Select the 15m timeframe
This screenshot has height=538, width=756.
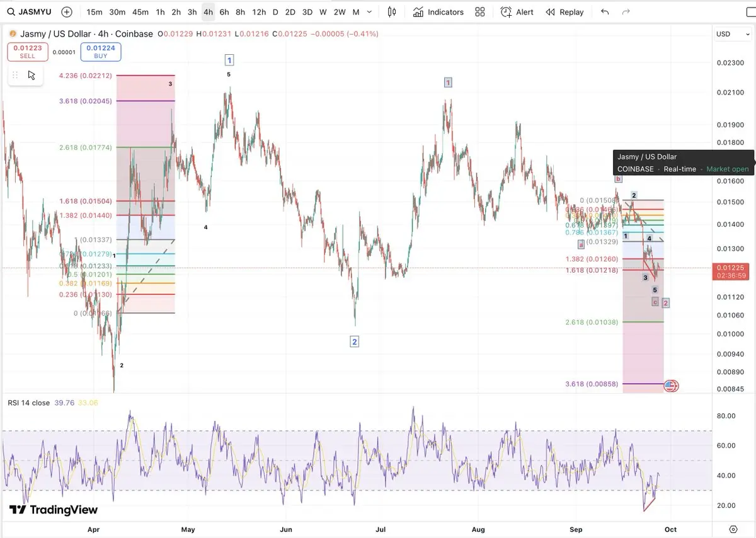(x=94, y=12)
